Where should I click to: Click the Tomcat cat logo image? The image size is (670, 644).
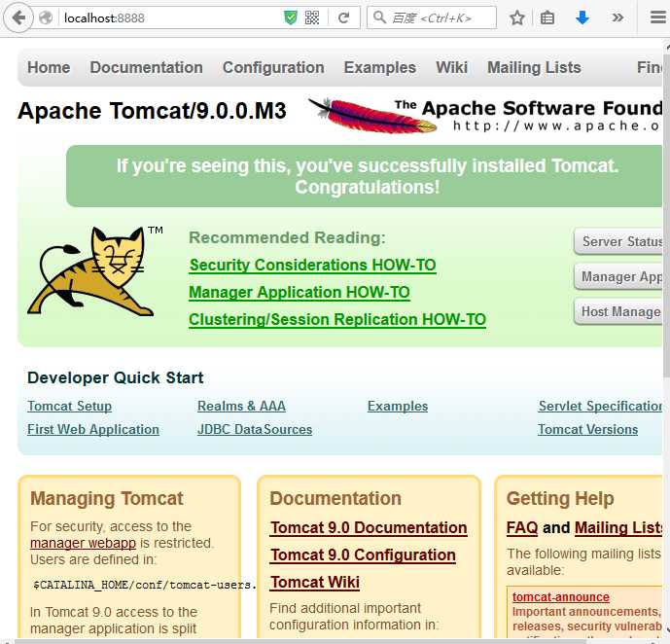91,271
